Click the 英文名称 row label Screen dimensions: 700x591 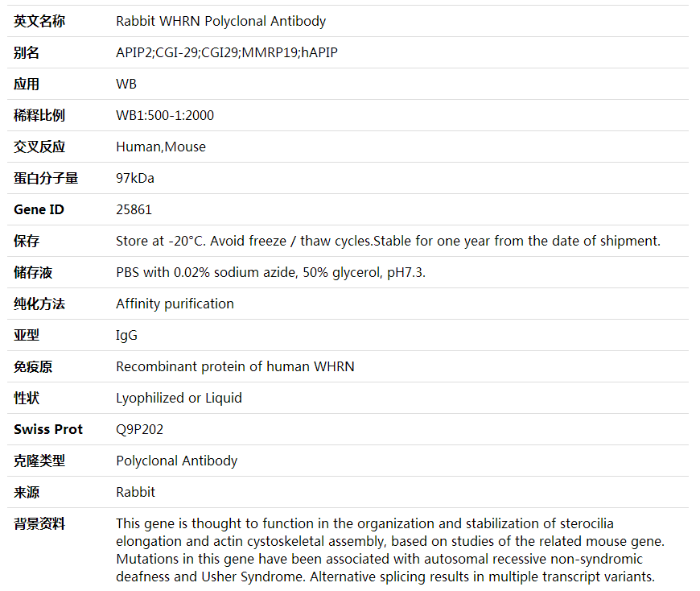pyautogui.click(x=39, y=22)
